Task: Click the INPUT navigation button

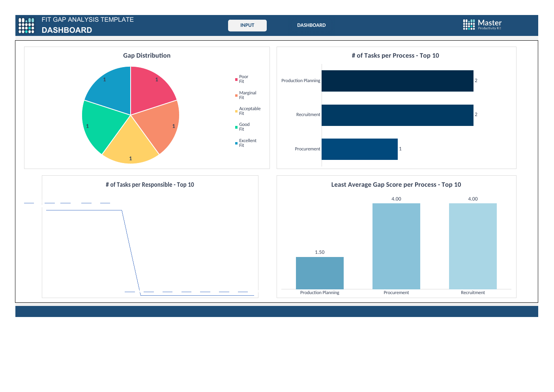Action: point(247,25)
